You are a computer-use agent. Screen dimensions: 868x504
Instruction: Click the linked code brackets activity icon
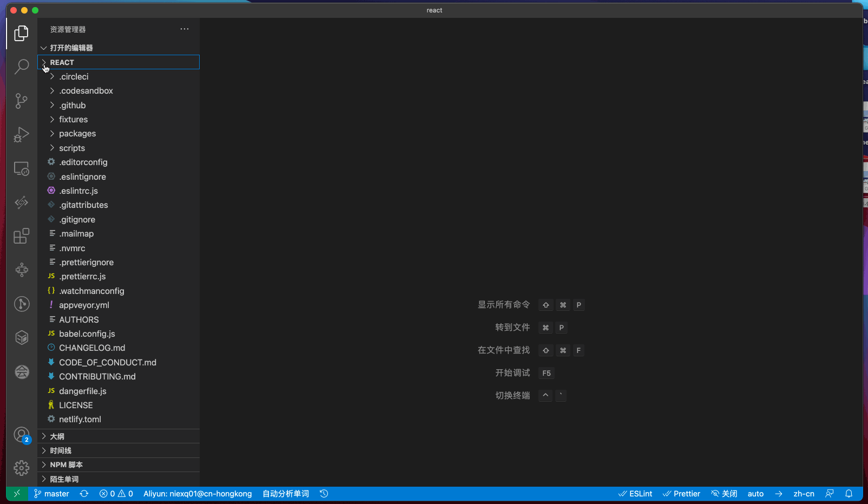pos(21,202)
